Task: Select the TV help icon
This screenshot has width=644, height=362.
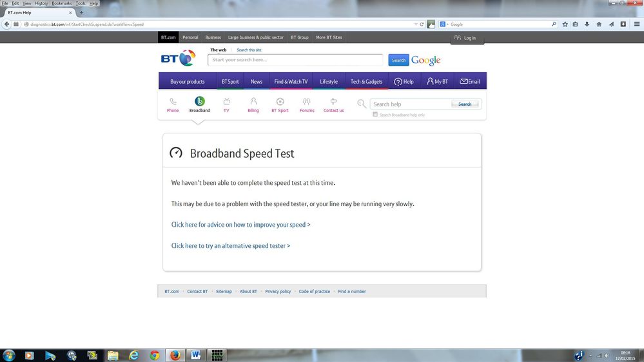Action: click(x=226, y=104)
